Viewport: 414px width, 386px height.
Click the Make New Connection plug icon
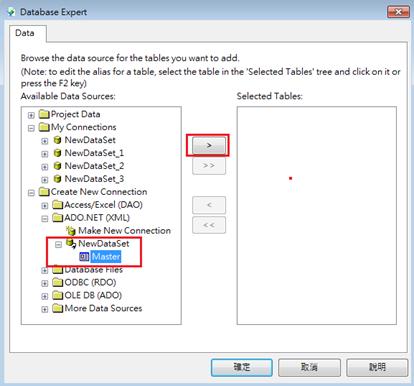tap(71, 231)
